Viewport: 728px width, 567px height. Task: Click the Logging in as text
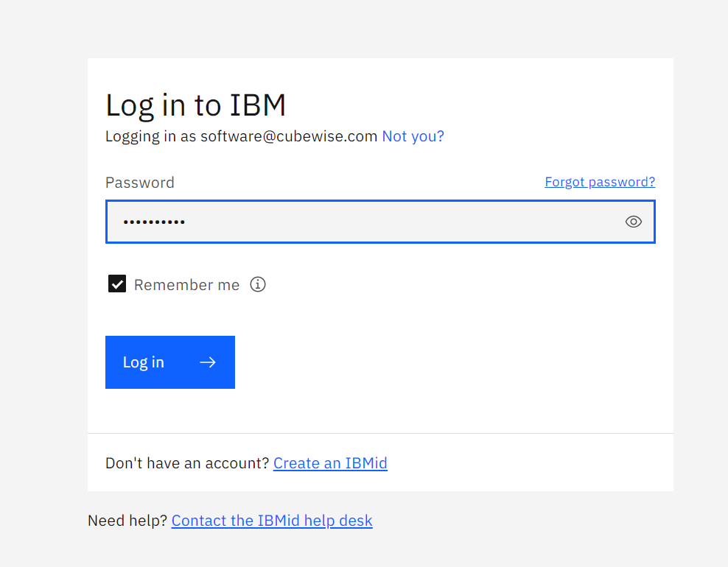151,136
